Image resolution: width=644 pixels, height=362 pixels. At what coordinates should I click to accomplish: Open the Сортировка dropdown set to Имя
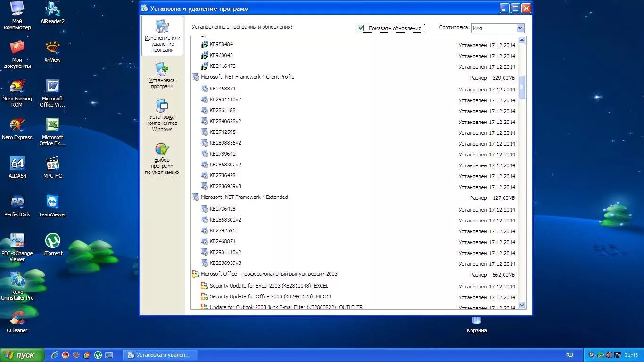tap(498, 28)
